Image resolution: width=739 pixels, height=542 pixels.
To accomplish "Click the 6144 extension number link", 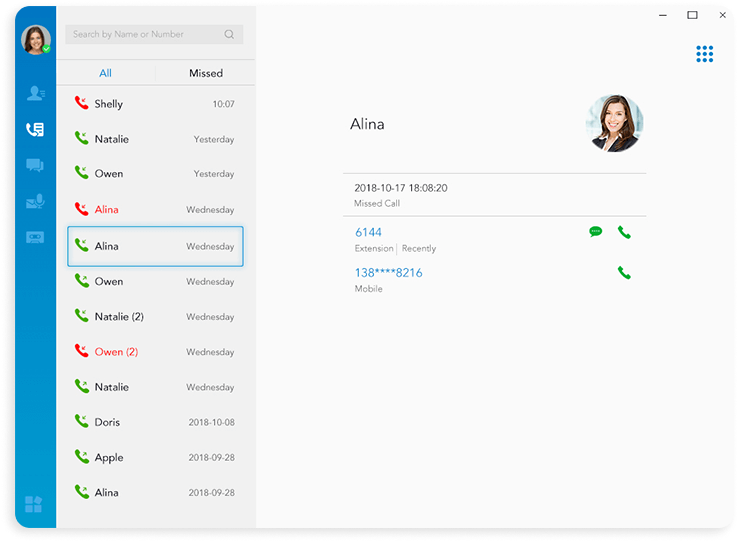I will 368,232.
